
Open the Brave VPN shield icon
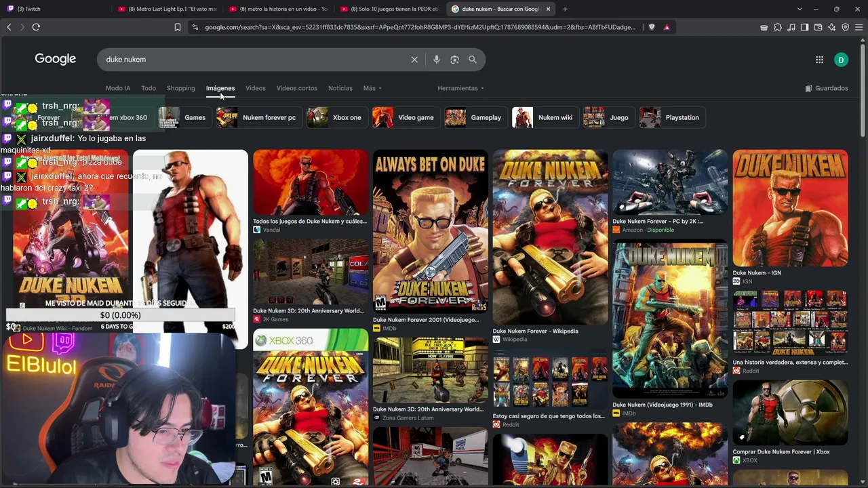pyautogui.click(x=845, y=27)
